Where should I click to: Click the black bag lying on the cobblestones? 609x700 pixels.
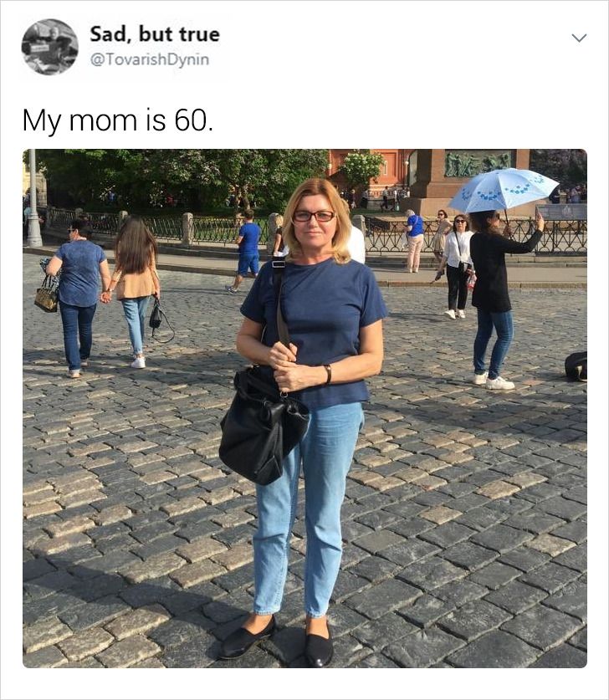coord(576,366)
